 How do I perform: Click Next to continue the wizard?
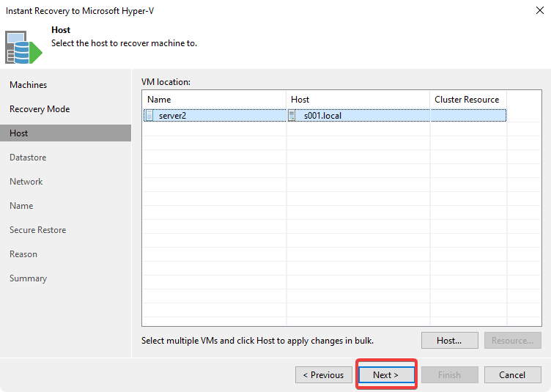pyautogui.click(x=386, y=375)
